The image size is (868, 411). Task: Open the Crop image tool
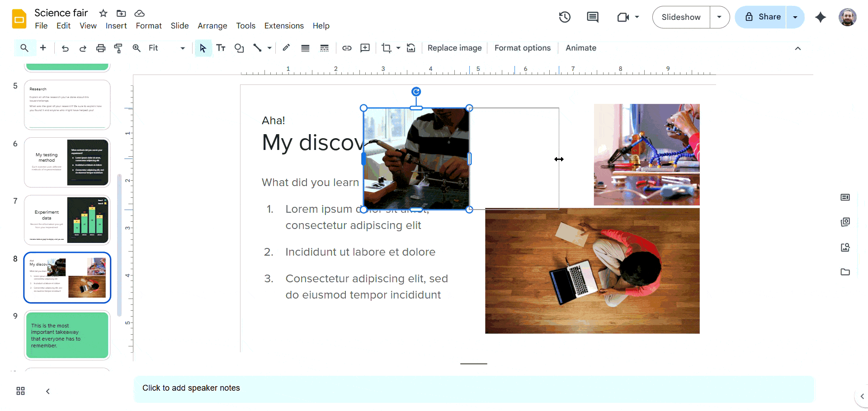point(386,48)
